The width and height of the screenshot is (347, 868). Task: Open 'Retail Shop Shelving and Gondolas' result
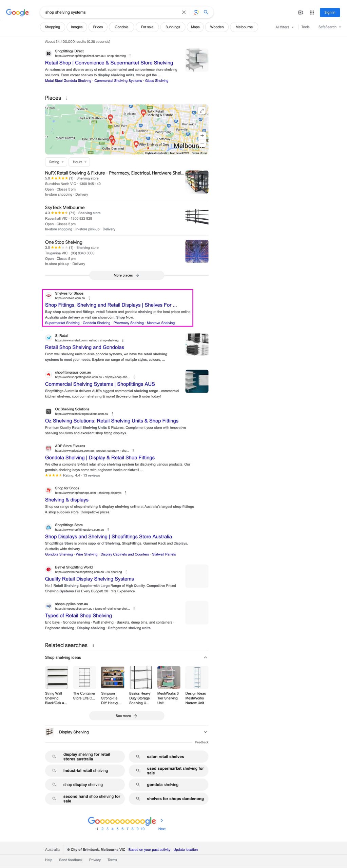pyautogui.click(x=84, y=347)
